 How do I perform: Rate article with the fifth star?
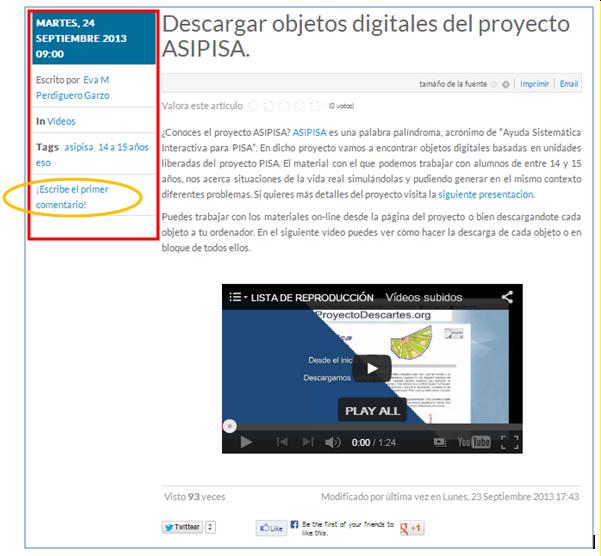point(315,105)
